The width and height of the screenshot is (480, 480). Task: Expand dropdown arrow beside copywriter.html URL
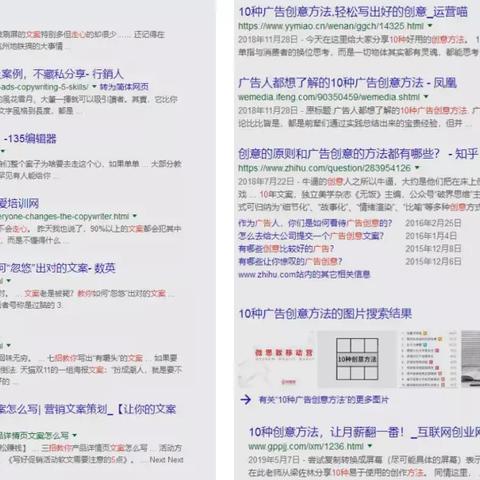pos(135,216)
